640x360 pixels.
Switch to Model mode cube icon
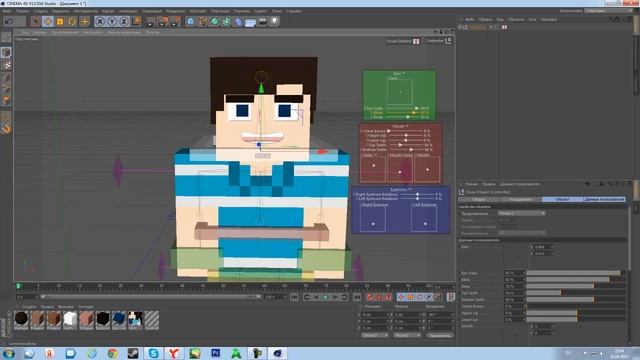click(x=6, y=52)
